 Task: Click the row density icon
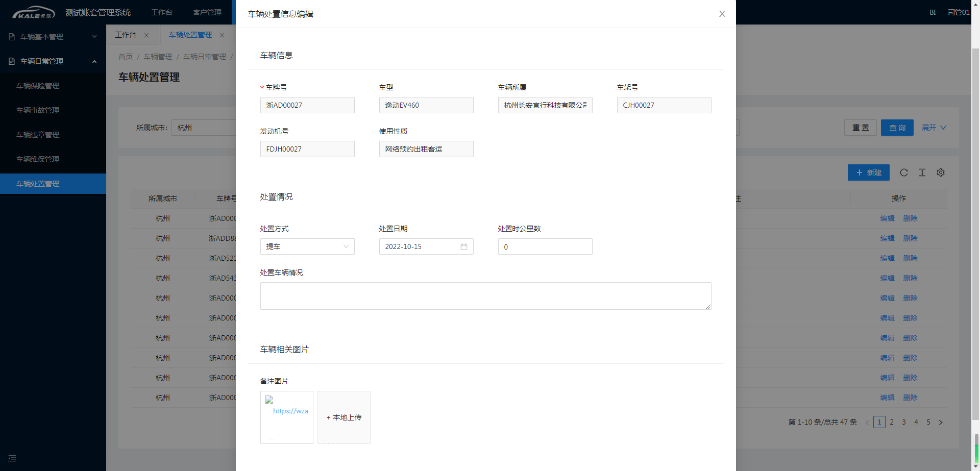922,172
